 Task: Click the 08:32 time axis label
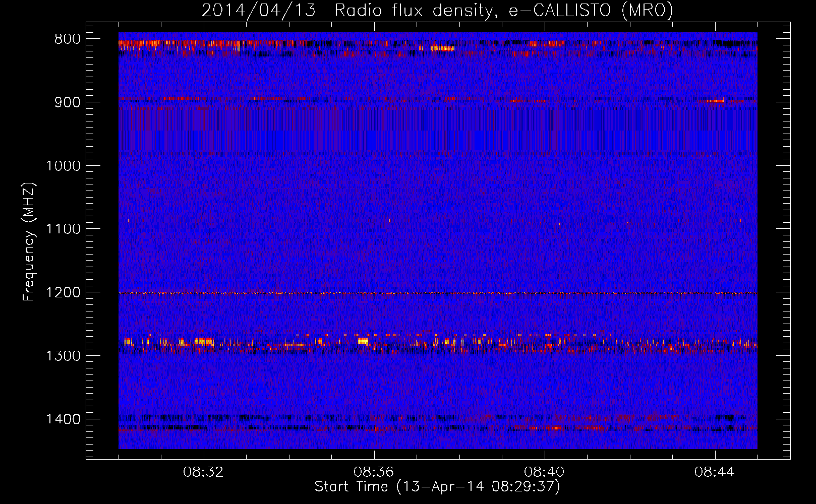click(204, 472)
